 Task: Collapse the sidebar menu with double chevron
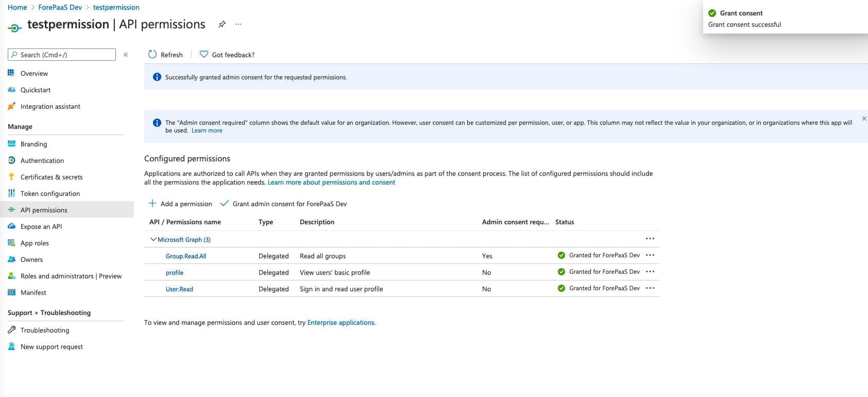[x=126, y=55]
